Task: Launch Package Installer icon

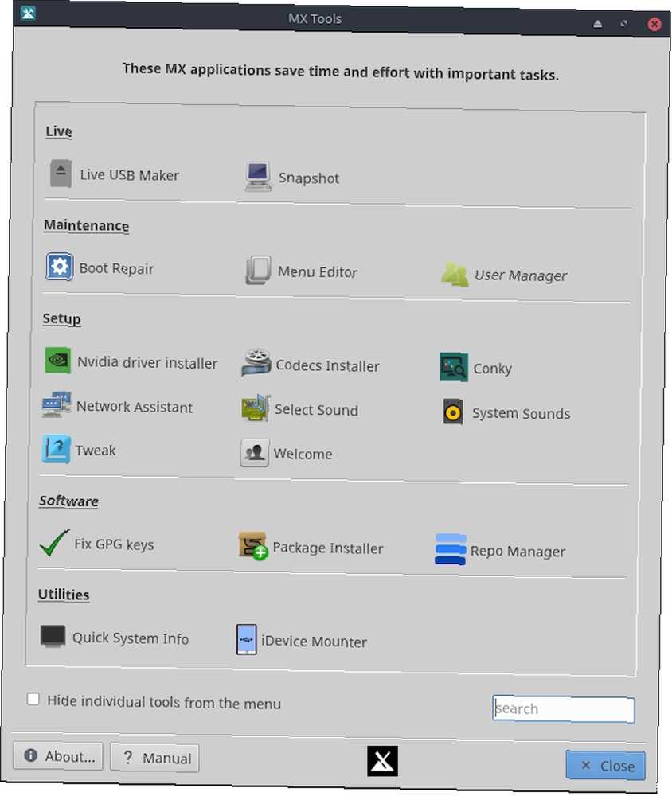Action: tap(252, 546)
